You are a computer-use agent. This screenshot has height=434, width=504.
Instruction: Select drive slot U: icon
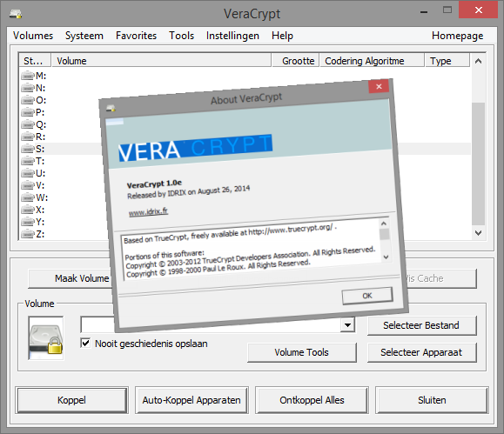pos(28,173)
